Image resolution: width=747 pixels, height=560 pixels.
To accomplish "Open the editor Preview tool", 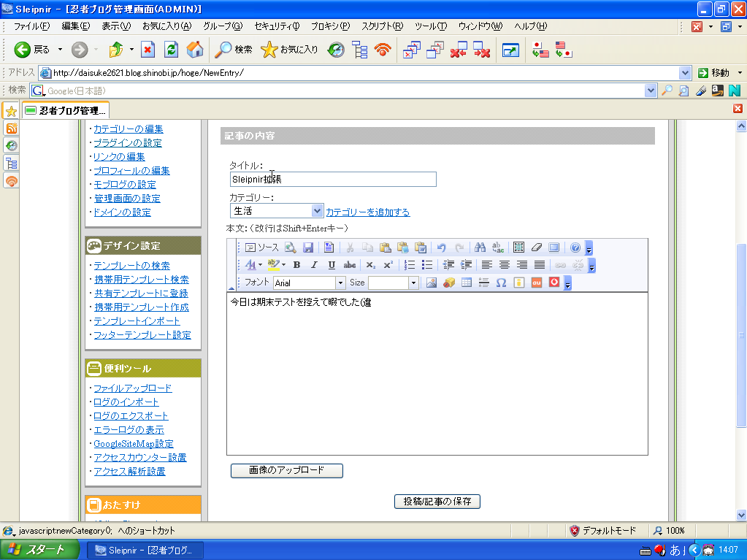I will [290, 247].
